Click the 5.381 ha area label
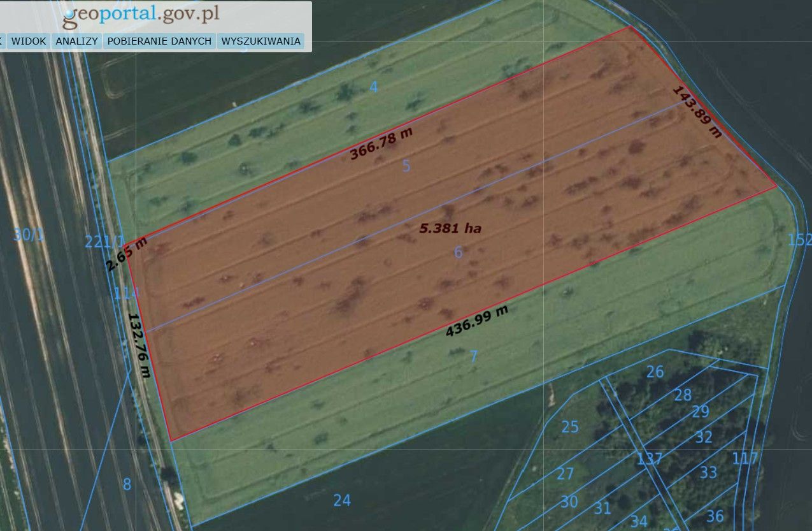812x531 pixels. 450,228
